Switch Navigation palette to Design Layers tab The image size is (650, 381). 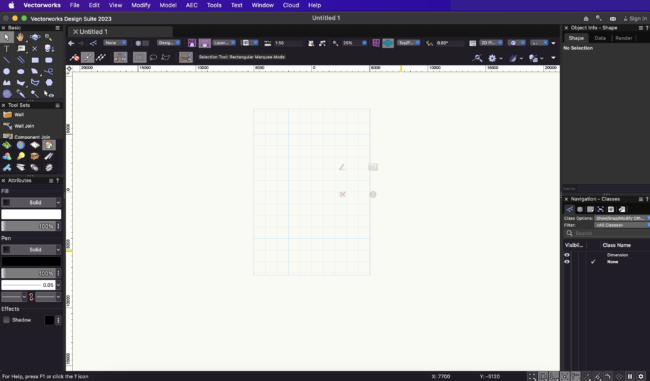pyautogui.click(x=580, y=209)
